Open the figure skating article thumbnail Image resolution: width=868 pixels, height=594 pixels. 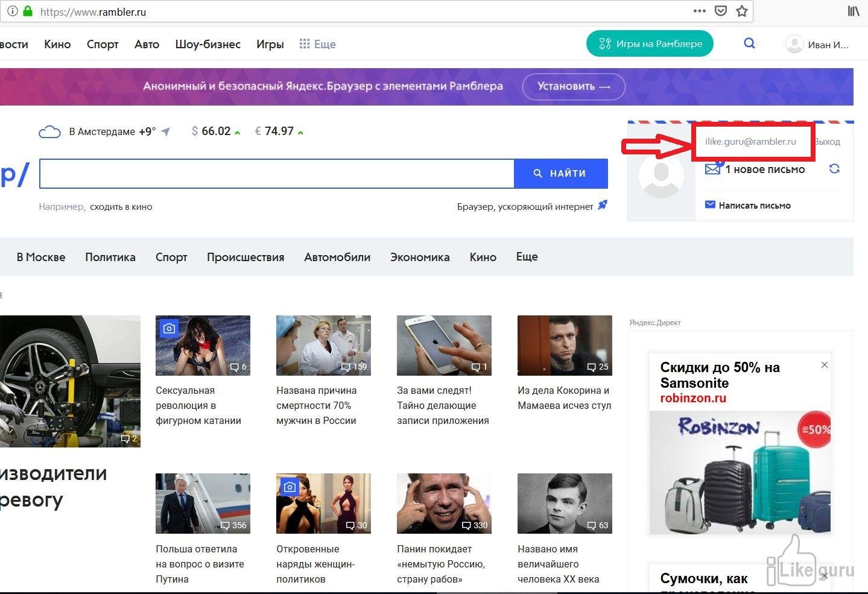[203, 346]
